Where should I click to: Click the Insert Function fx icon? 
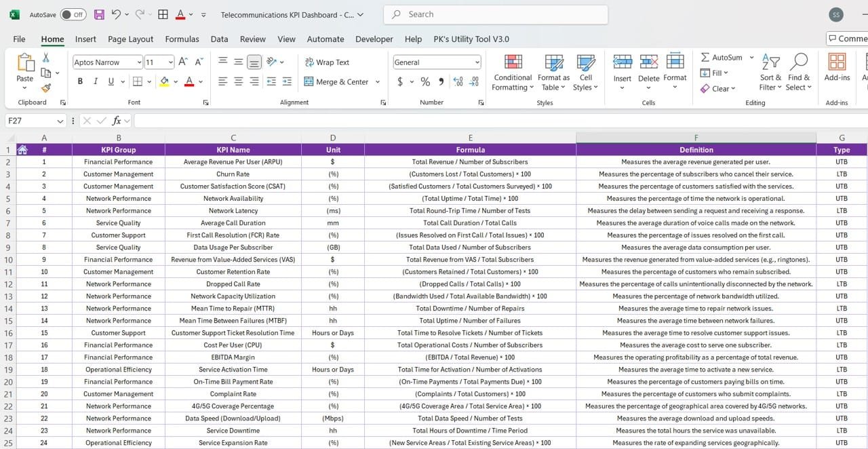pos(117,121)
